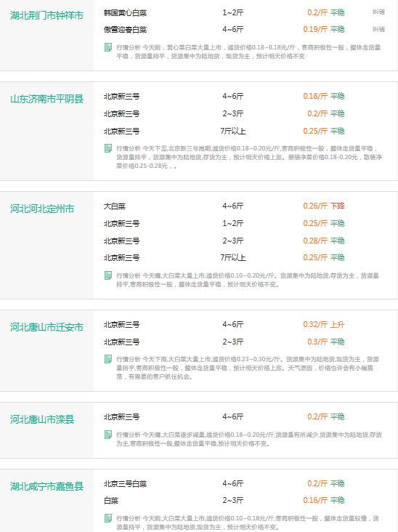This screenshot has height=532, width=398.
Task: Open the 河北唐山市迁安市 region link
Action: tap(46, 327)
